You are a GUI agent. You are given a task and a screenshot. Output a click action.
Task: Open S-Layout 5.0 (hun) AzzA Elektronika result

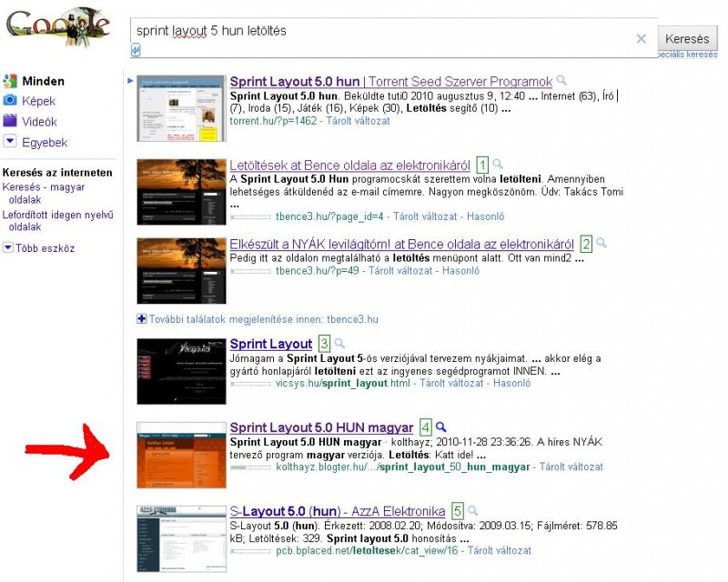(x=338, y=511)
